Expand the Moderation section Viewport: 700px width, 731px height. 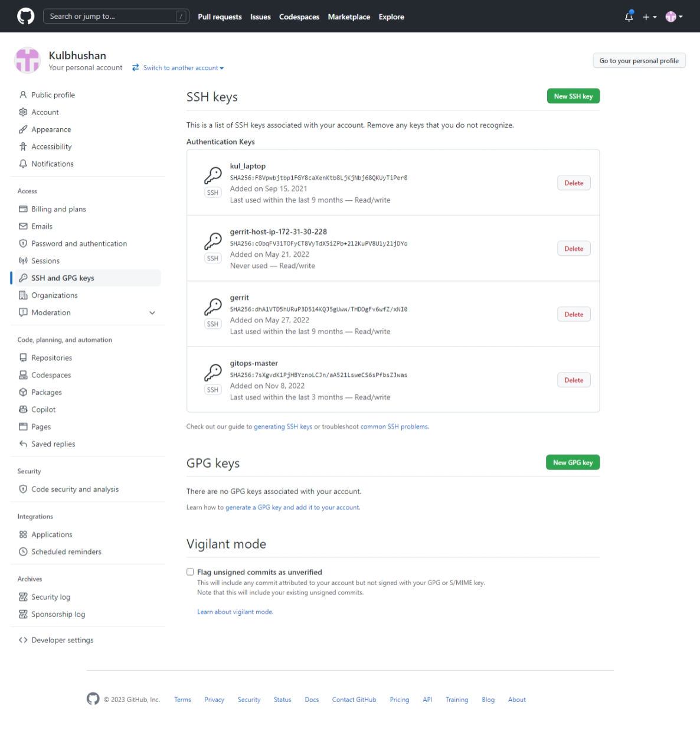coord(152,312)
